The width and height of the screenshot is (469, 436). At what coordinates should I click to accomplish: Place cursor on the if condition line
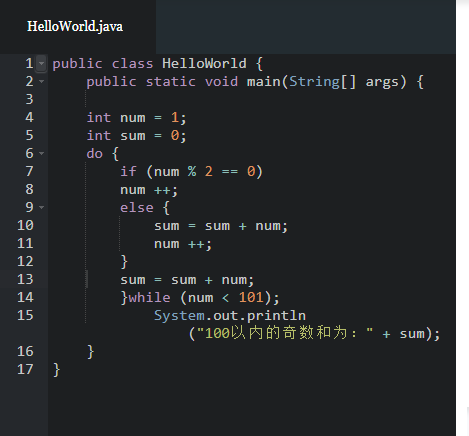[192, 172]
